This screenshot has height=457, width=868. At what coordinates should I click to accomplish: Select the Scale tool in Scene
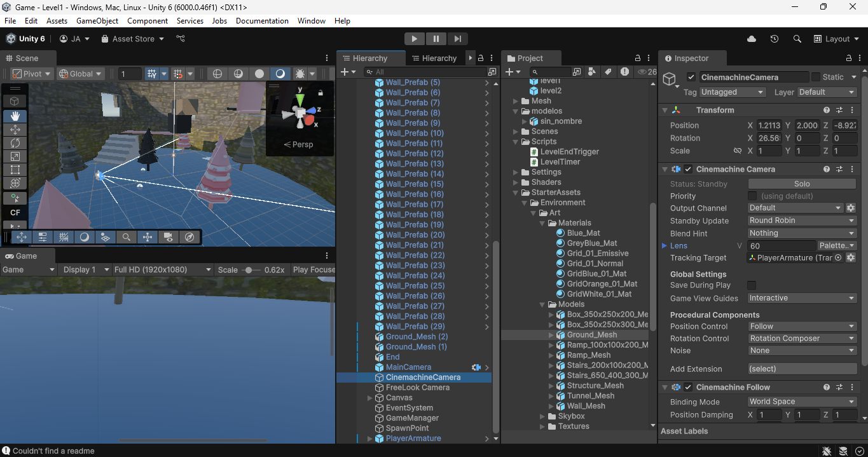click(x=15, y=156)
